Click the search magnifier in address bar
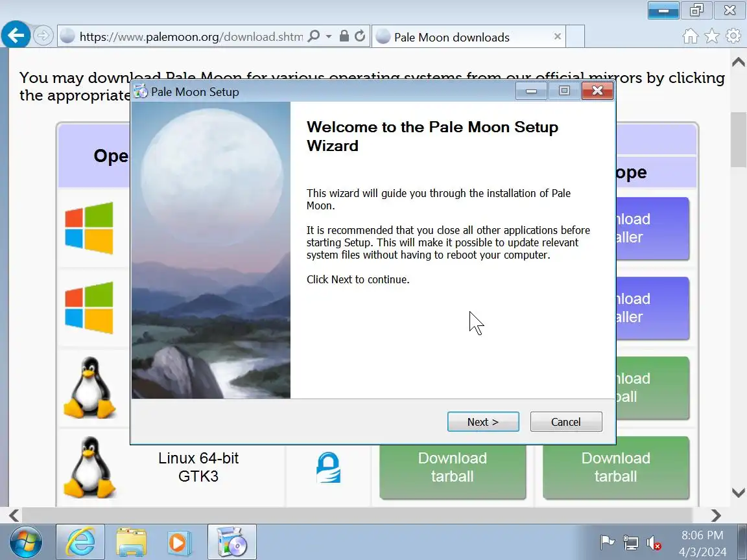 tap(314, 36)
